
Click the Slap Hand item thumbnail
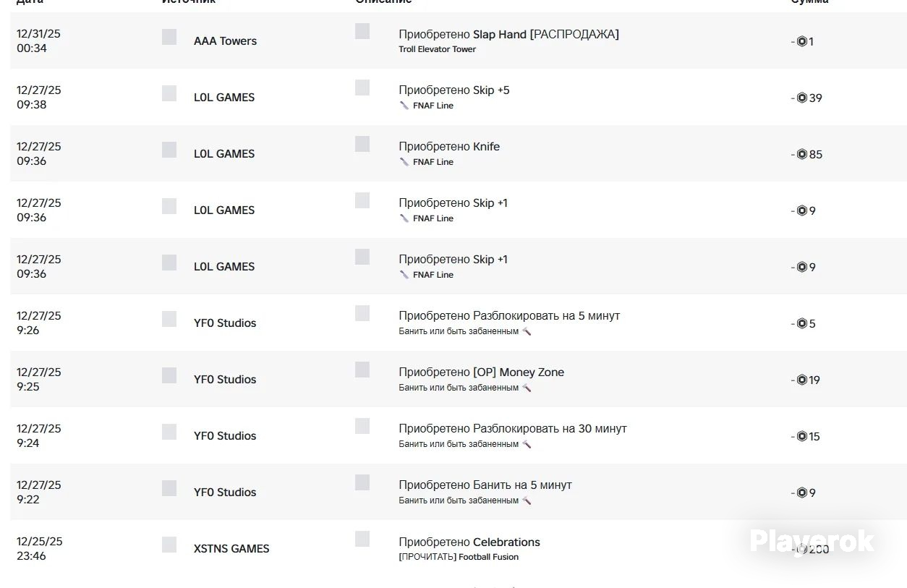tap(362, 31)
